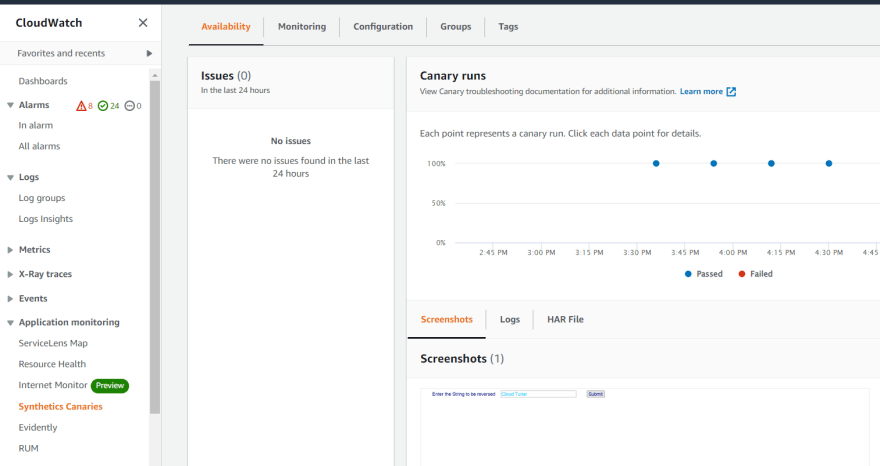The height and width of the screenshot is (466, 880).
Task: Select the canary run point near 3:35 PM
Action: [656, 163]
